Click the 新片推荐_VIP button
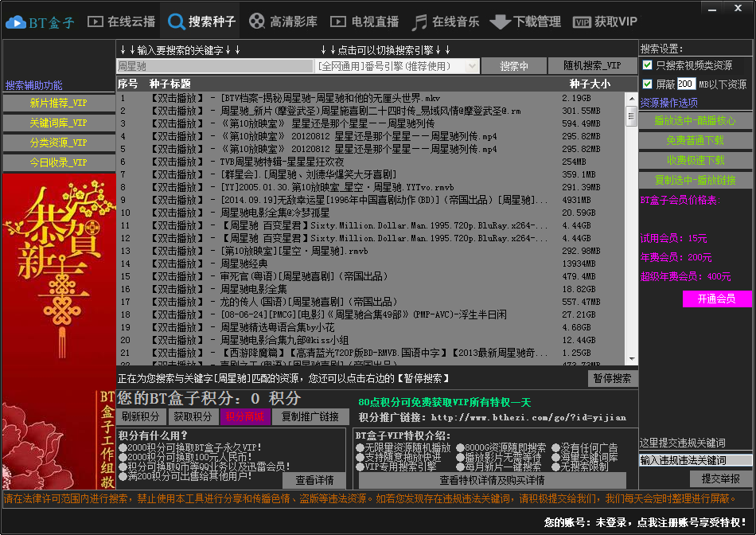 (x=58, y=103)
